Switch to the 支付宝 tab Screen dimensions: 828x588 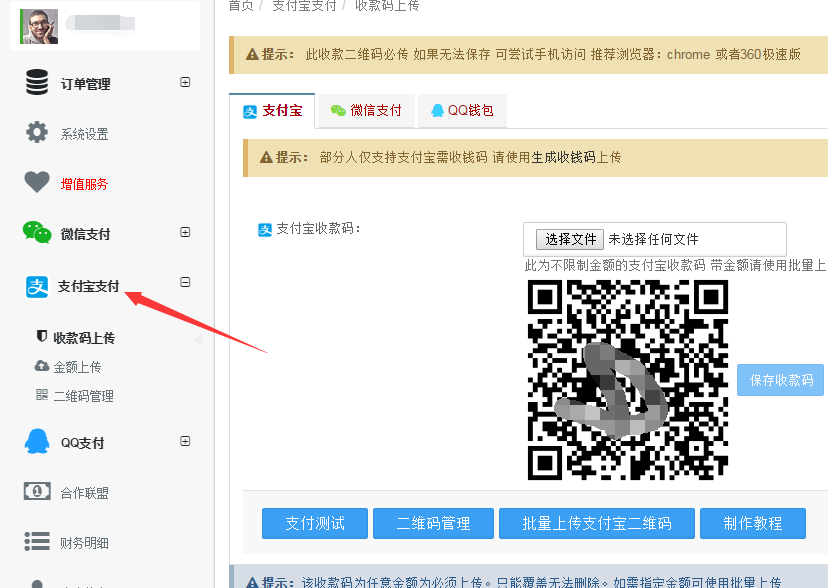[272, 111]
